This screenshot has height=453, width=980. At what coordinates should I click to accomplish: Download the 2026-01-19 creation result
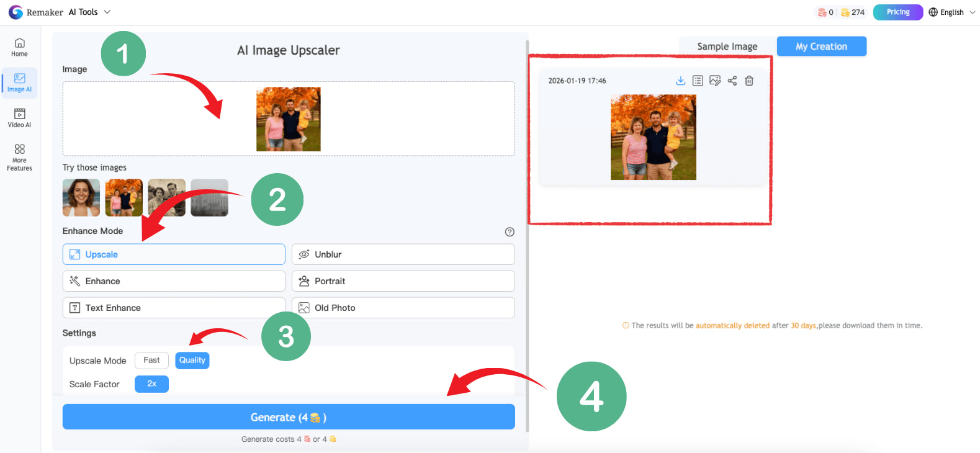coord(681,81)
